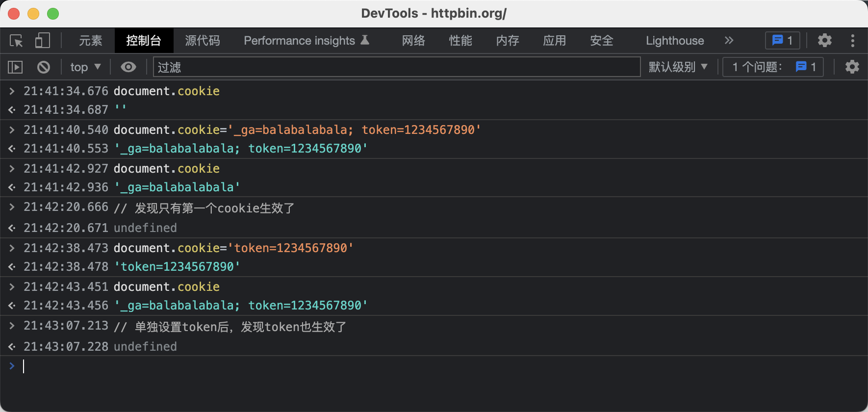Toggle the console sidebar panel icon

pos(16,67)
